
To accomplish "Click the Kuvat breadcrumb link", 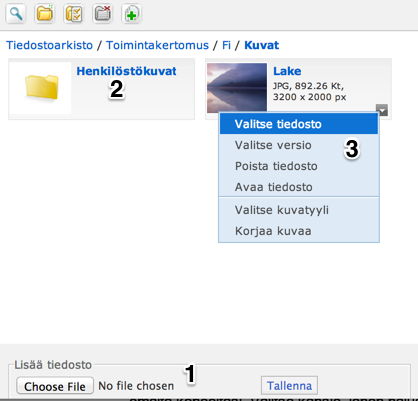I will tap(262, 45).
